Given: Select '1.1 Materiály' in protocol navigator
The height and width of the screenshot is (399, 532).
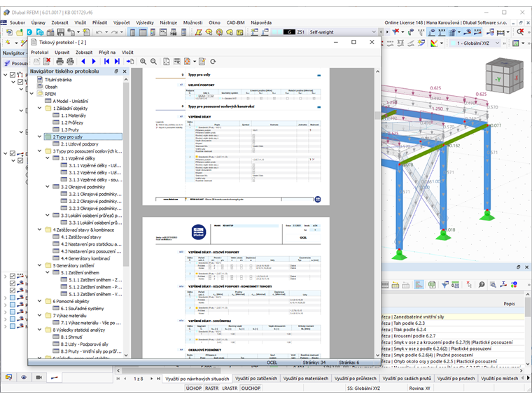Looking at the screenshot, I should tap(73, 115).
